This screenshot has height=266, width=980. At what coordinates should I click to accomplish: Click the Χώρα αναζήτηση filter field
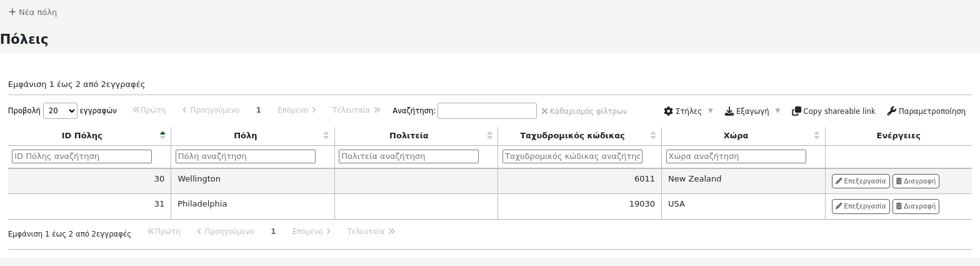736,156
